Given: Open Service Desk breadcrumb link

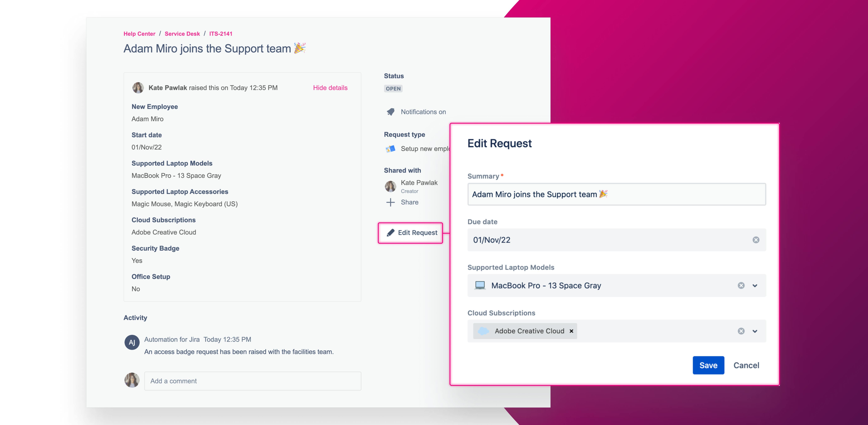Looking at the screenshot, I should (x=182, y=34).
